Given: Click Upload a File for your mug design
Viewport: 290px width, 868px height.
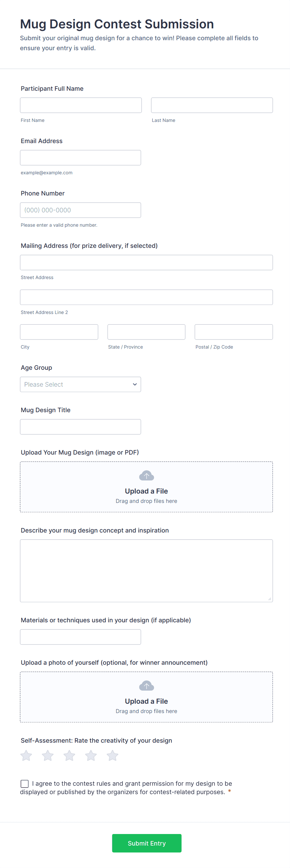Looking at the screenshot, I should coord(146,491).
